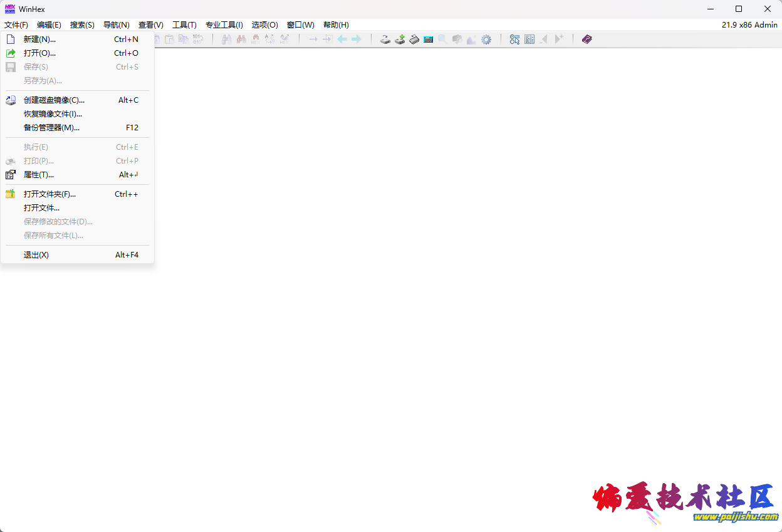This screenshot has width=782, height=532.
Task: Click the F12 shortcut text
Action: click(132, 127)
